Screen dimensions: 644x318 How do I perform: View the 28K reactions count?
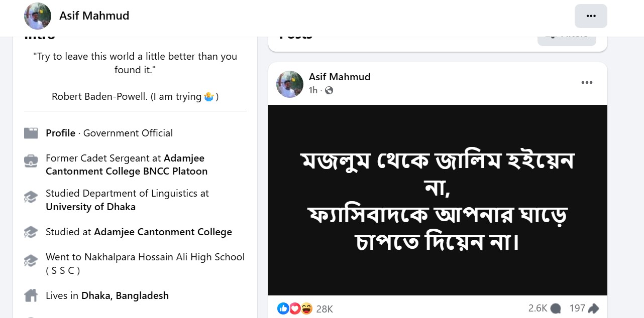pos(325,309)
